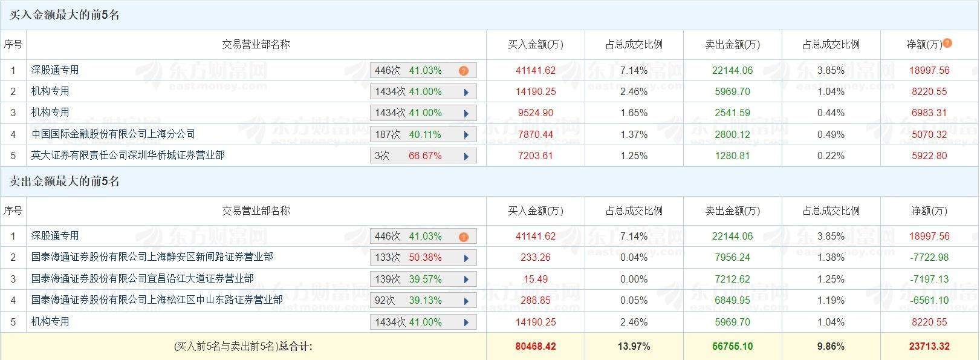Image resolution: width=980 pixels, height=360 pixels.
Task: Open the 英大证券深圳华侨城证券营业部 link
Action: click(128, 155)
